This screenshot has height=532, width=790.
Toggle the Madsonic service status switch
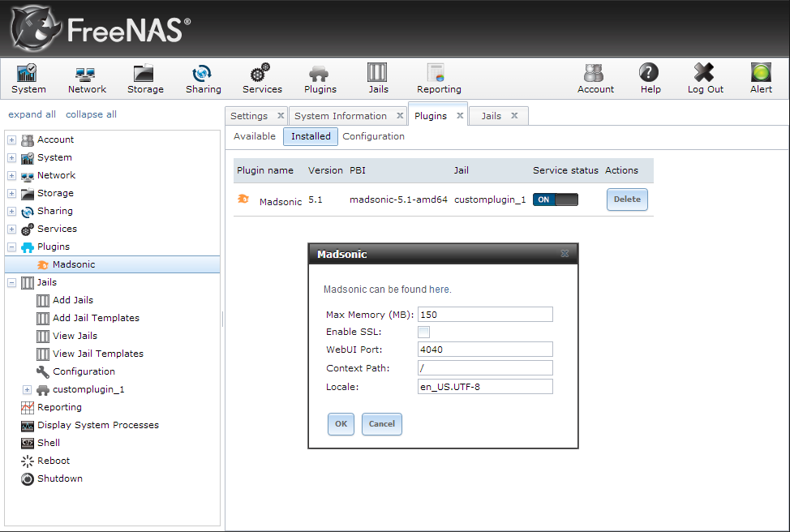click(555, 199)
